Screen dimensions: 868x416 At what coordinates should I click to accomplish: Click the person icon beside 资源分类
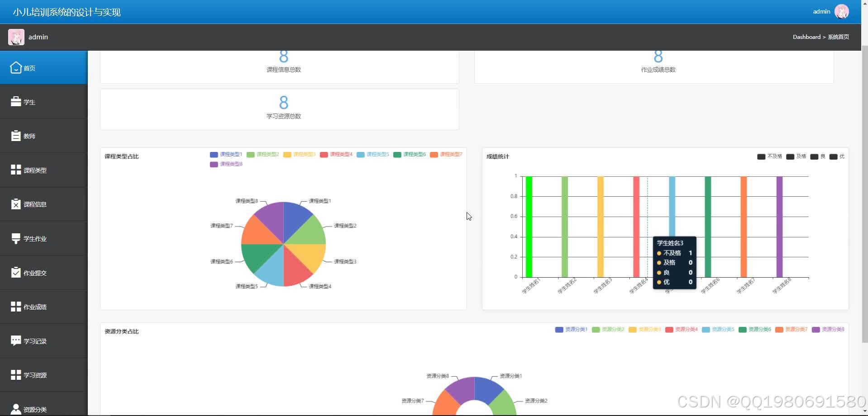pos(16,409)
